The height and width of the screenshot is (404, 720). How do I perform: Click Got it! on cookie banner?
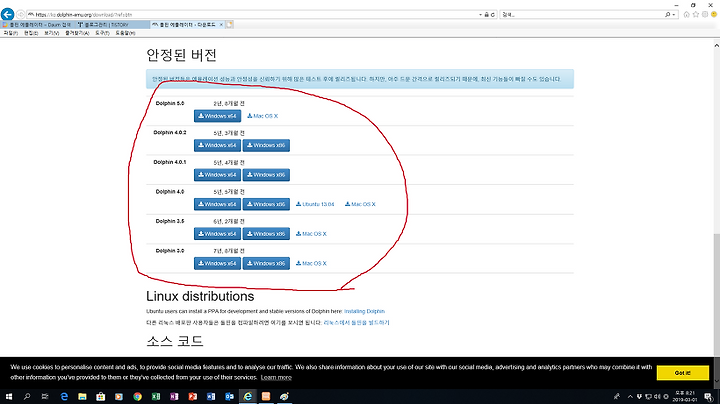pyautogui.click(x=682, y=373)
